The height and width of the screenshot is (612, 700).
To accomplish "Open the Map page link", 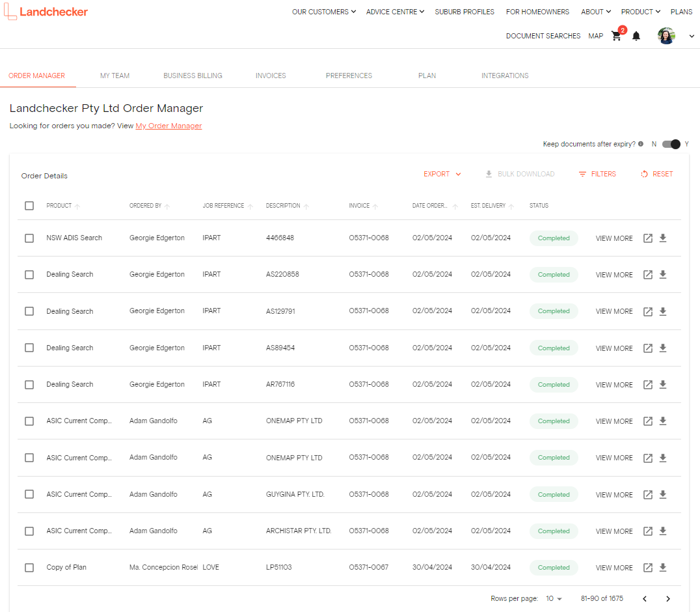I will click(x=595, y=36).
